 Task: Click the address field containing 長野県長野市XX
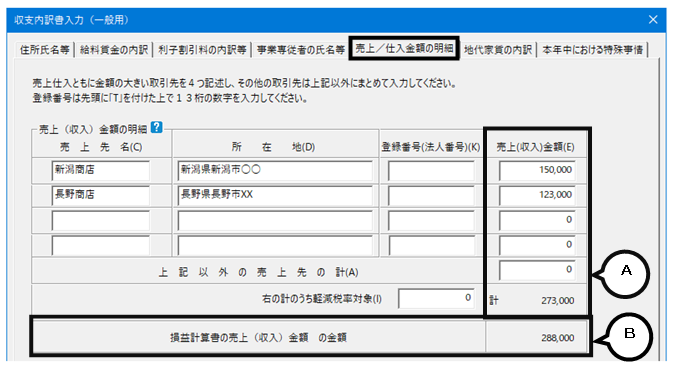(x=275, y=195)
